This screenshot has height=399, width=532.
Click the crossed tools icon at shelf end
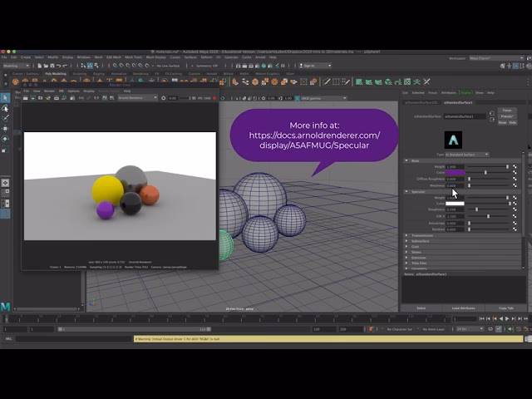(426, 81)
